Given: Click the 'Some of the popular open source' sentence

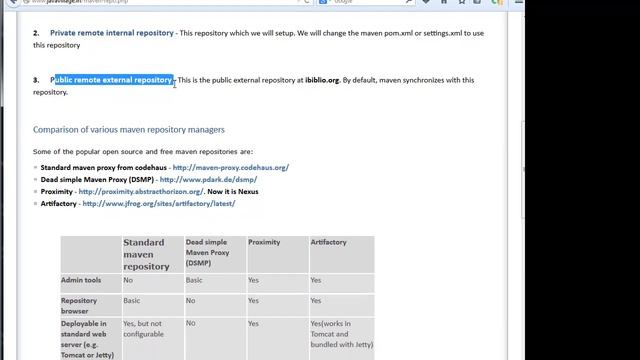Looking at the screenshot, I should tap(143, 152).
